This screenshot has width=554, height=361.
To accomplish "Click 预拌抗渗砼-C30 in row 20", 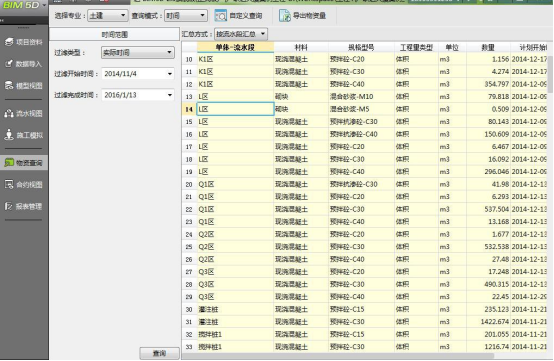I will (x=361, y=184).
